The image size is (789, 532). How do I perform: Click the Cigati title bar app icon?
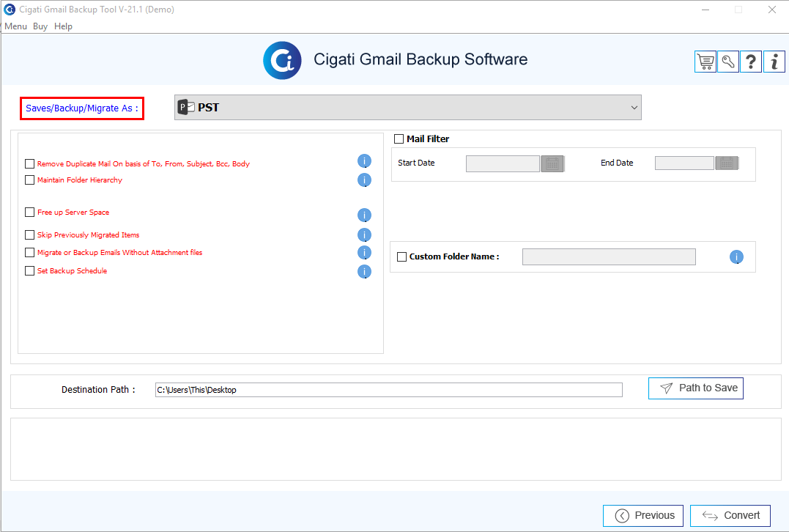[x=10, y=9]
